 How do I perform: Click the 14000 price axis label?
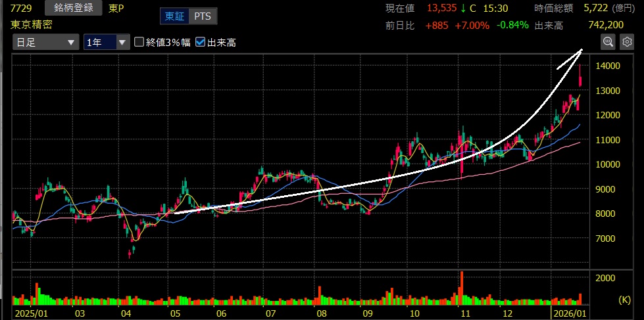[608, 66]
